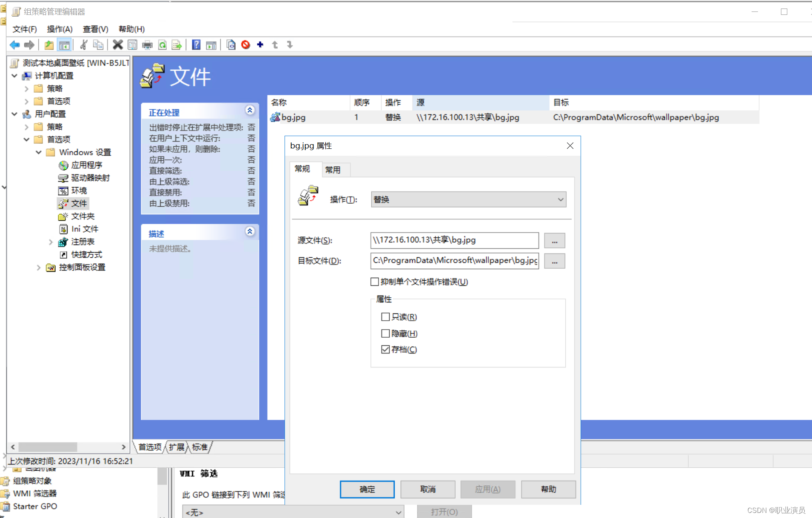Click the Back arrow toolbar icon

[x=15, y=45]
